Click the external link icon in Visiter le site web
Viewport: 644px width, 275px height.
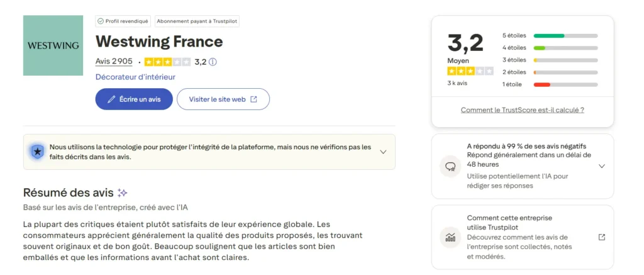coord(253,99)
